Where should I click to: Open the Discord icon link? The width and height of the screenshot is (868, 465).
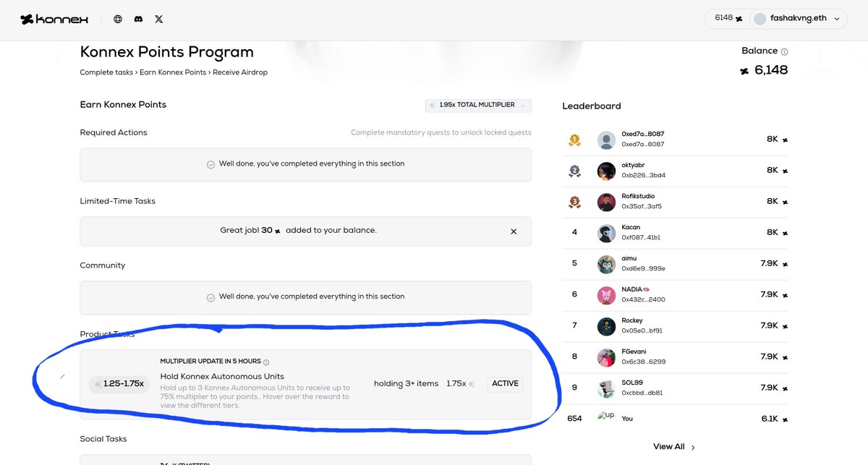(x=138, y=19)
